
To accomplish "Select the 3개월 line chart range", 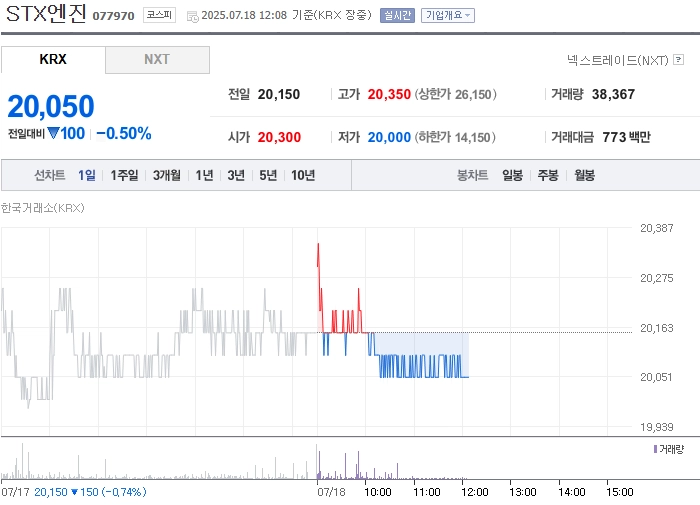I will (167, 175).
